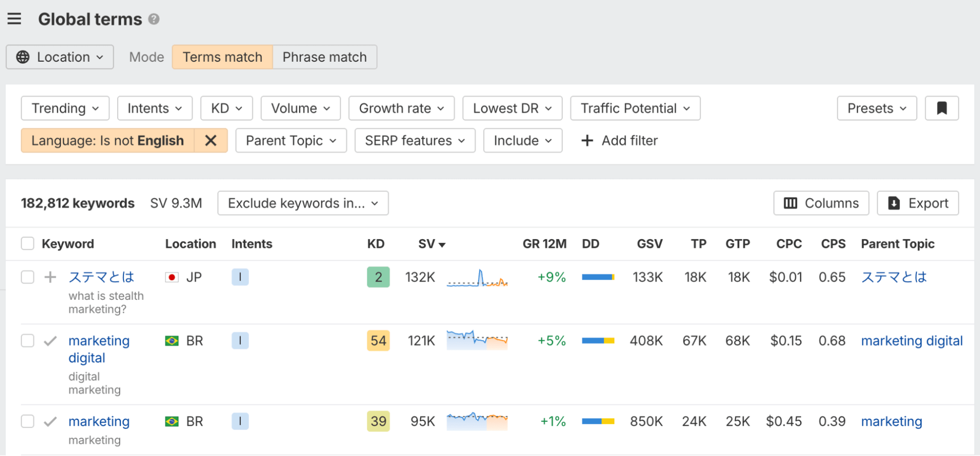Switch to Phrase match mode
Image resolution: width=980 pixels, height=456 pixels.
(x=325, y=57)
